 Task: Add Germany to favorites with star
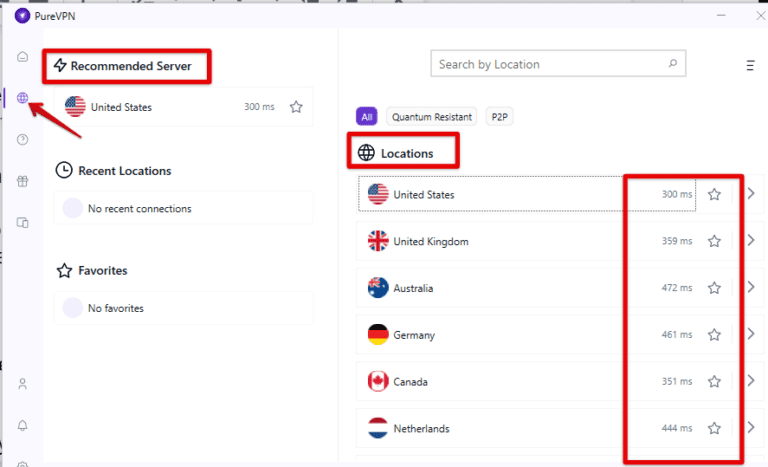(714, 335)
